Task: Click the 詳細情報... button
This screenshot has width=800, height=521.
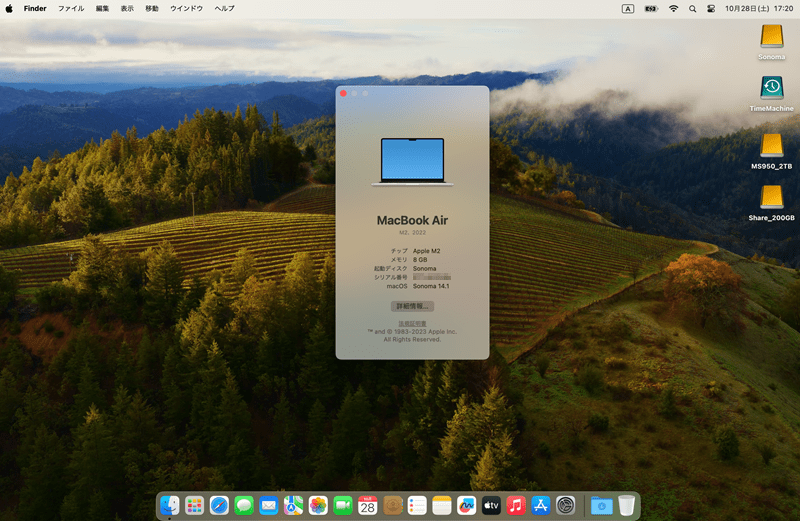Action: [x=412, y=306]
